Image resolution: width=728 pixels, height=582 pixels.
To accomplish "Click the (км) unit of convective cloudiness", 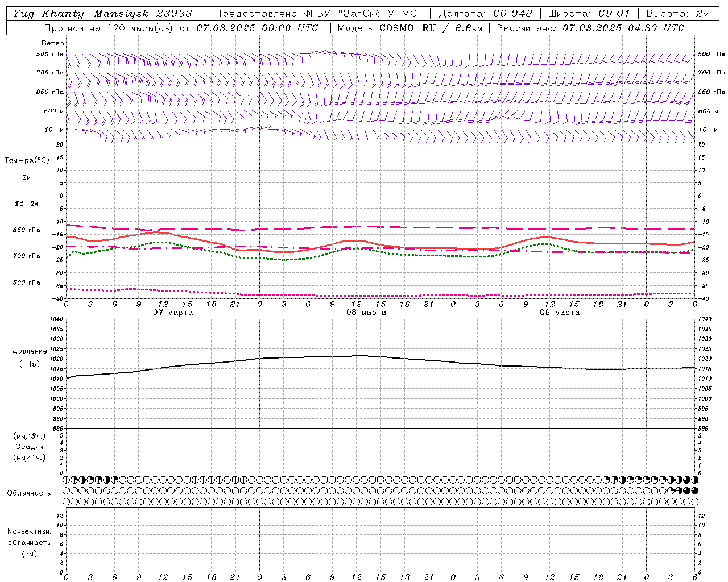I will pyautogui.click(x=30, y=554).
